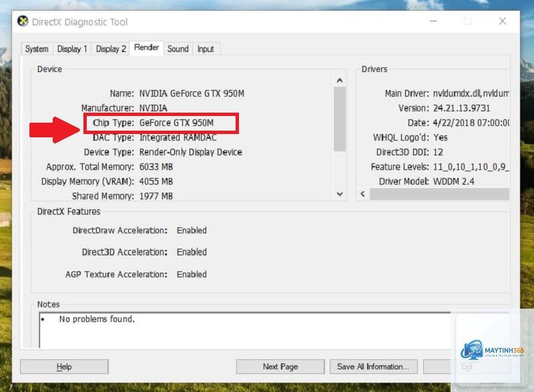The height and width of the screenshot is (392, 534).
Task: Click 'Render-Only Display Device' text
Action: pyautogui.click(x=191, y=152)
